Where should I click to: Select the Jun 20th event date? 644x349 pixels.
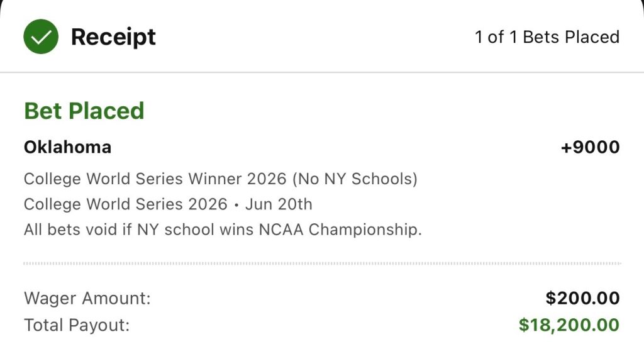pyautogui.click(x=279, y=204)
